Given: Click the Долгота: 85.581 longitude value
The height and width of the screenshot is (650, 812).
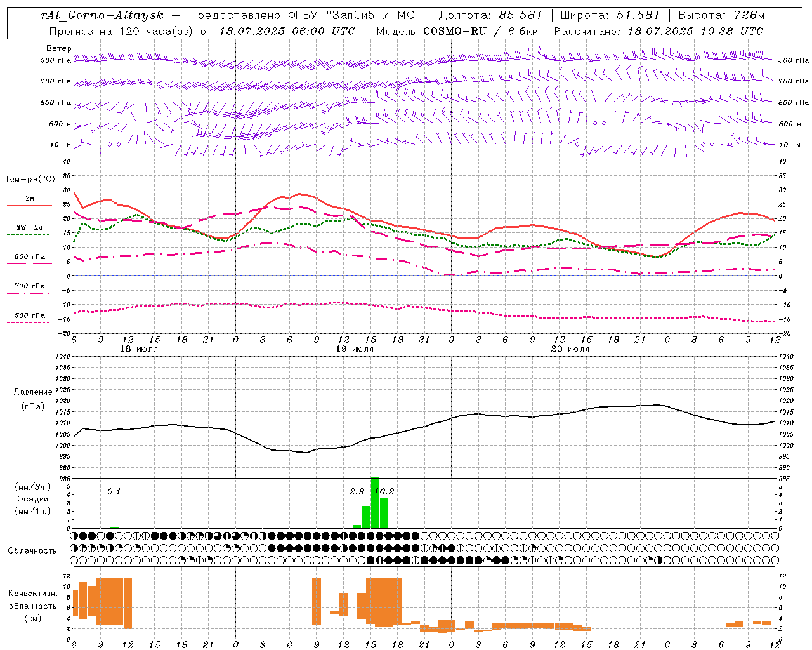Looking at the screenshot, I should point(490,15).
